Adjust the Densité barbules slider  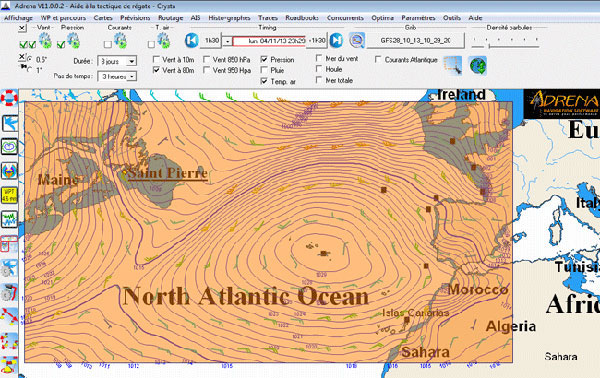coord(505,42)
